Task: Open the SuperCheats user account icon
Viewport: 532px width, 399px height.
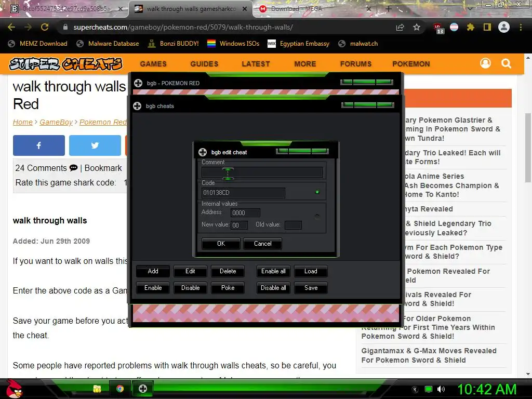Action: [x=485, y=63]
